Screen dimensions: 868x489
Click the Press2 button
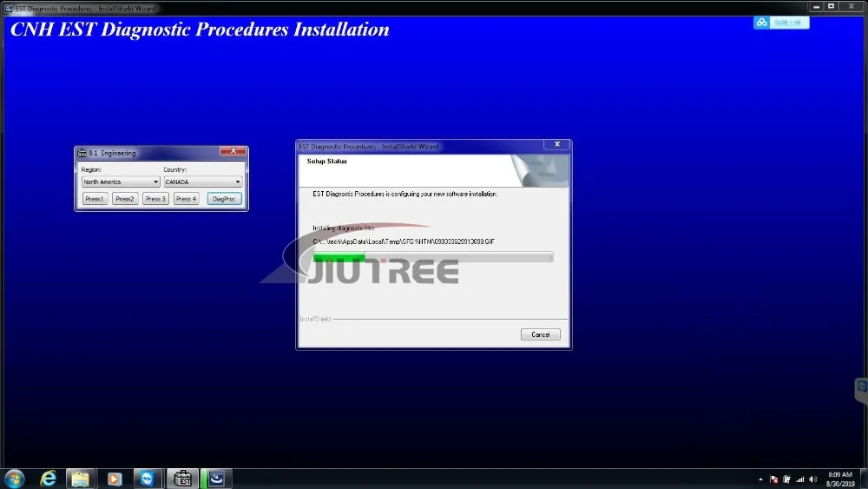coord(125,199)
